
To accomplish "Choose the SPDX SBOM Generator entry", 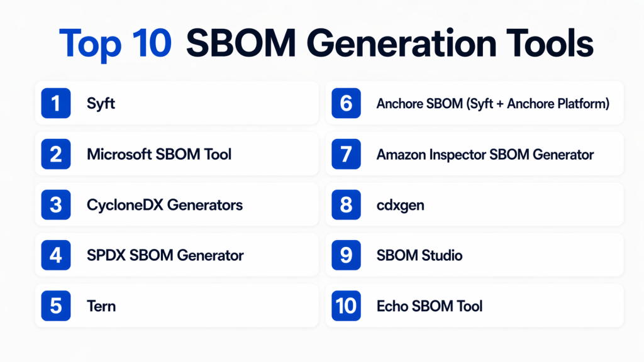I will pyautogui.click(x=165, y=256).
